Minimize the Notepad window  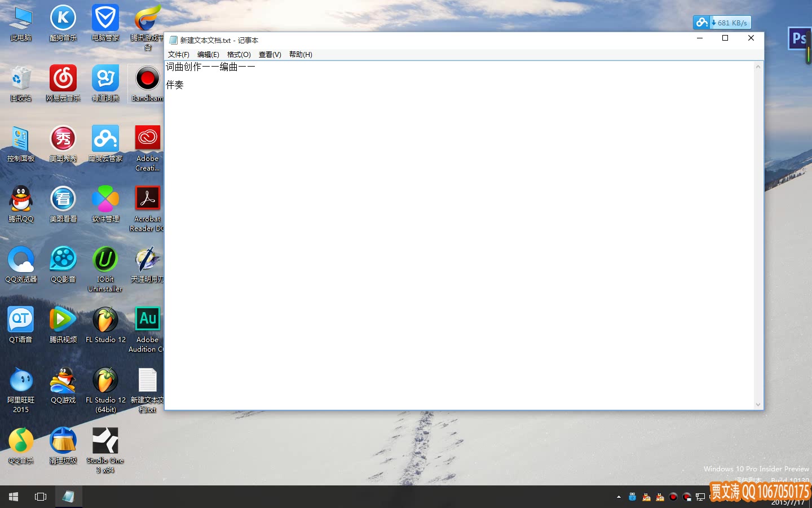[700, 38]
